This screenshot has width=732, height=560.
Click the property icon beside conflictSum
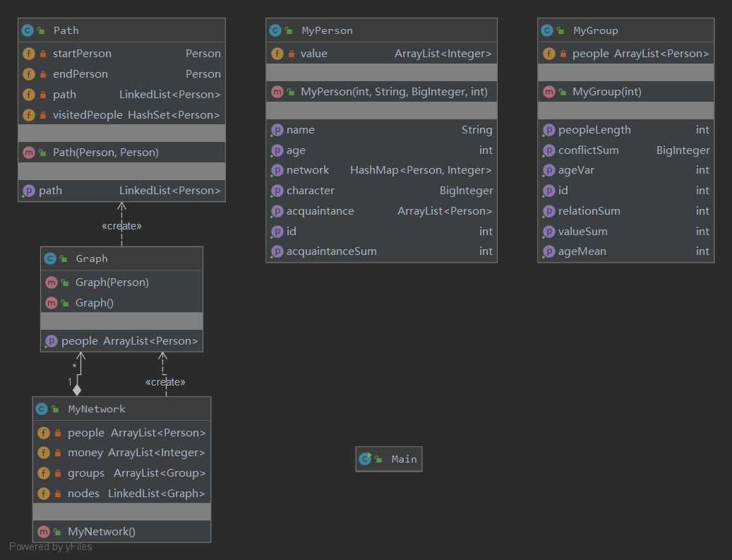point(548,150)
